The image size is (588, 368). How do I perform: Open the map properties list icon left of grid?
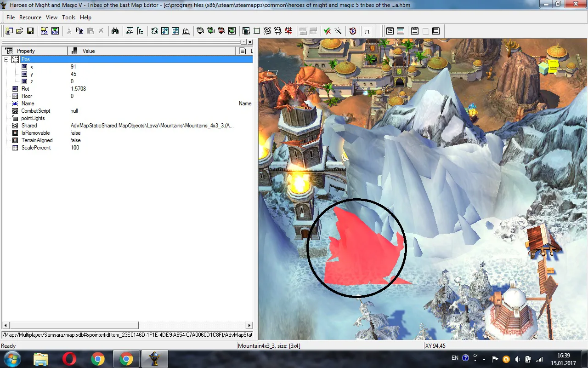point(246,31)
